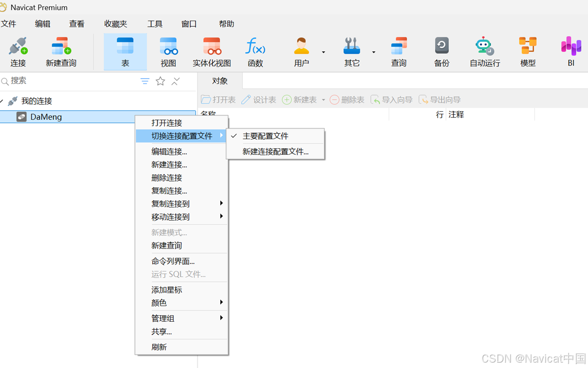The image size is (588, 368).
Task: Open the 帮助 menu
Action: point(227,24)
